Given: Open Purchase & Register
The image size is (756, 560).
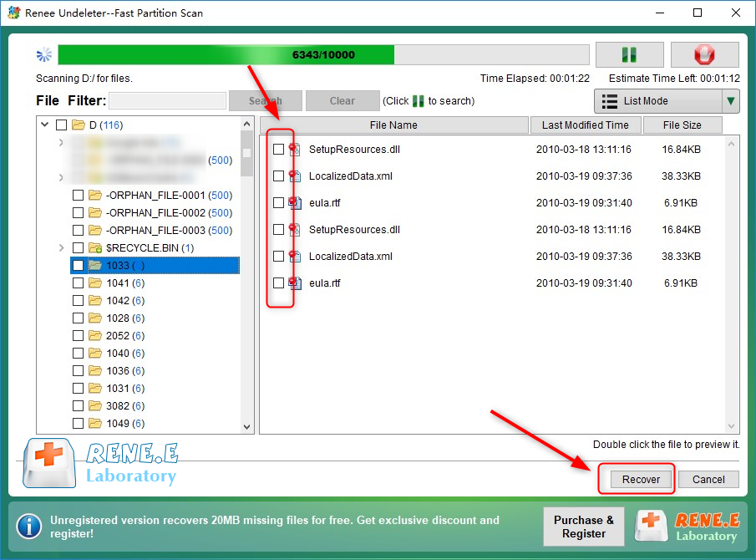Looking at the screenshot, I should coord(584,526).
